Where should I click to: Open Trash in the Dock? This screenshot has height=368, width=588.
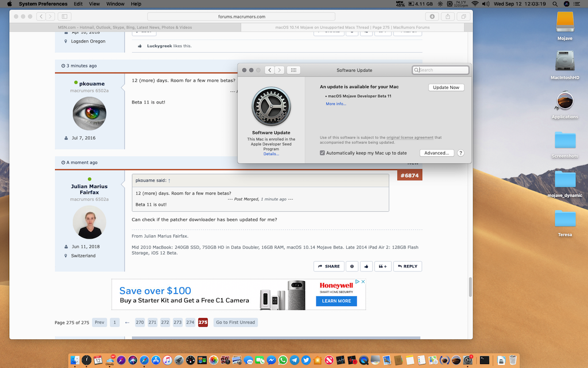tap(513, 360)
